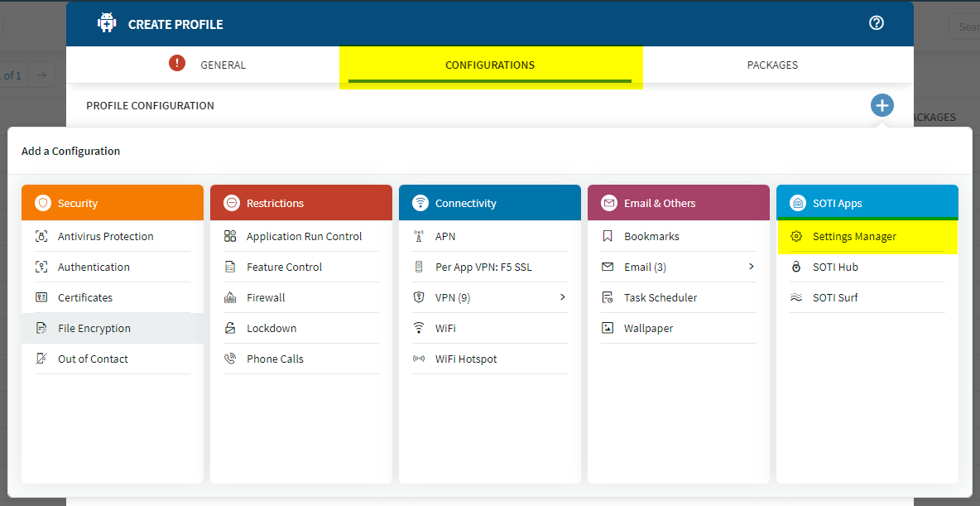This screenshot has width=980, height=506.
Task: Open Application Run Control configuration
Action: [x=304, y=237]
